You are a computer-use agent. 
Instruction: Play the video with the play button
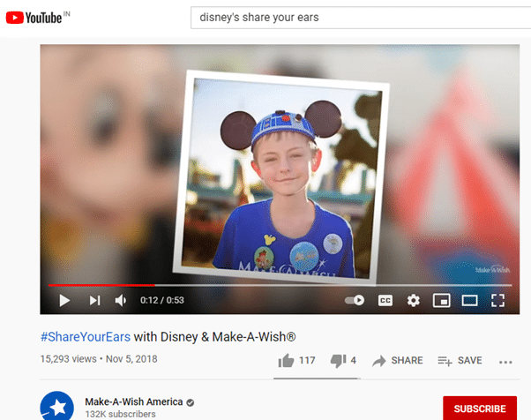pyautogui.click(x=64, y=300)
